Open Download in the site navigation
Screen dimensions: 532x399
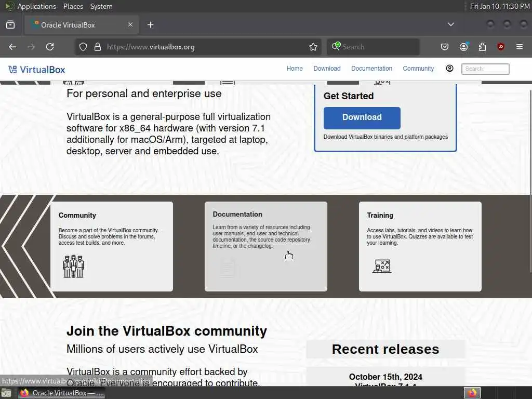327,69
